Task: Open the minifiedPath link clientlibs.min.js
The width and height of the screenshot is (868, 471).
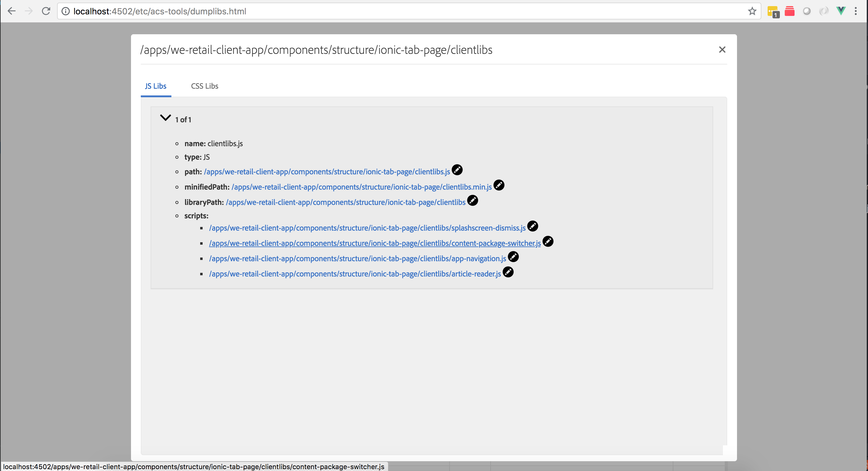Action: point(361,187)
